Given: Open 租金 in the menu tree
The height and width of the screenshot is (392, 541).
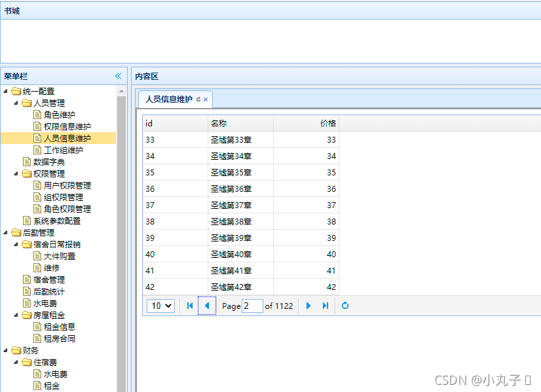Looking at the screenshot, I should pyautogui.click(x=52, y=386).
